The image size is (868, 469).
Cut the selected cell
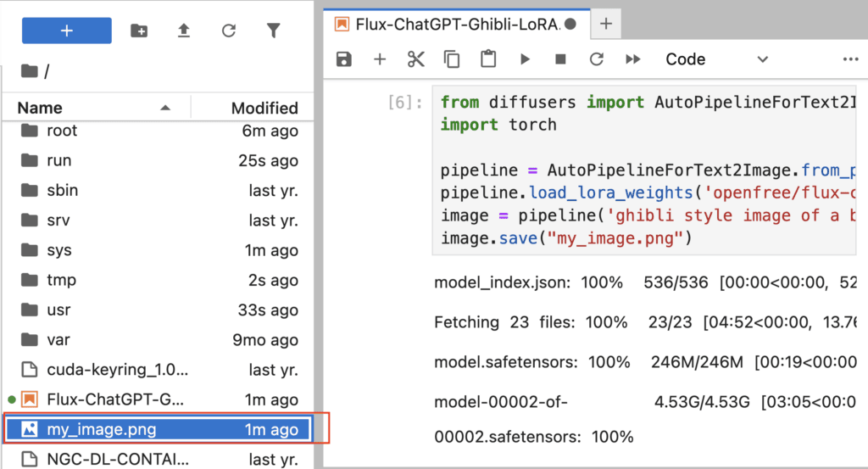(415, 59)
